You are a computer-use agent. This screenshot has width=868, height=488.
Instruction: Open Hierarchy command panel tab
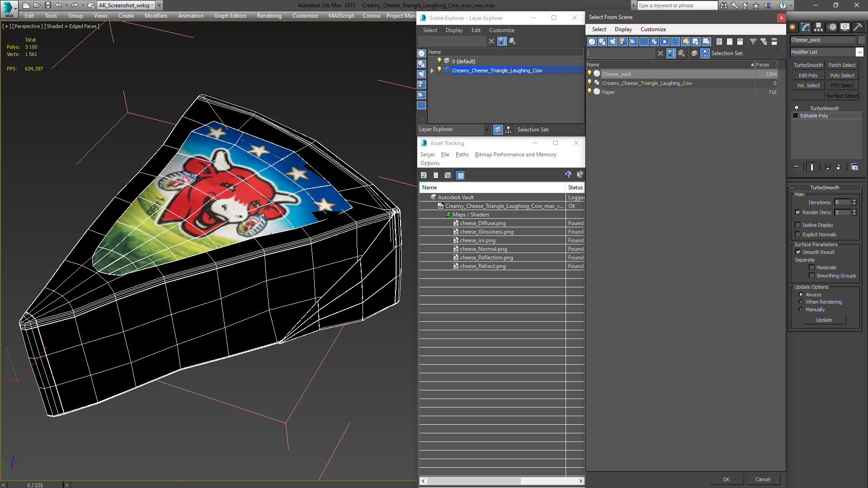(819, 27)
